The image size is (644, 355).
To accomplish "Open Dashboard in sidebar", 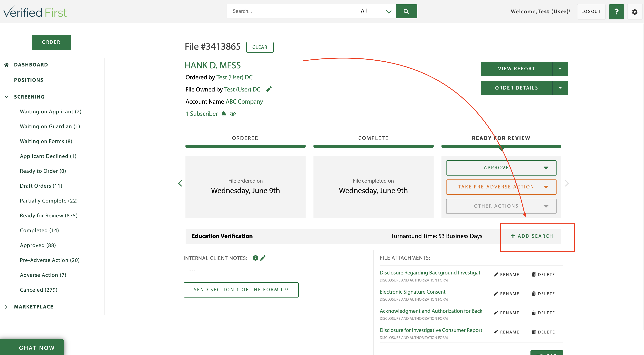I will tap(31, 65).
